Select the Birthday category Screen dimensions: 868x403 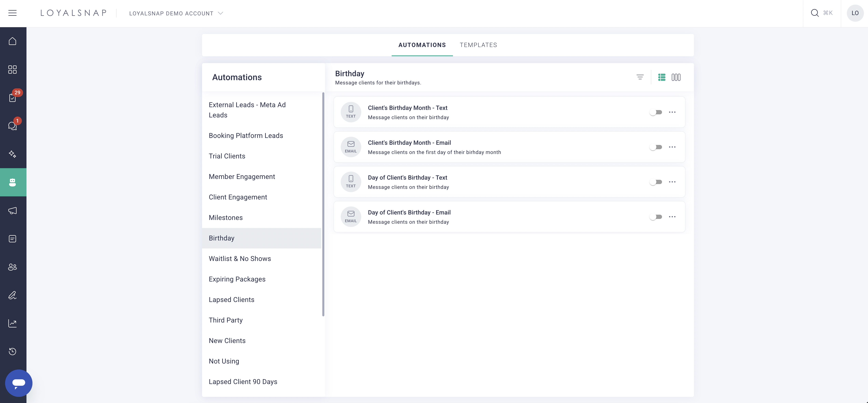coord(261,238)
